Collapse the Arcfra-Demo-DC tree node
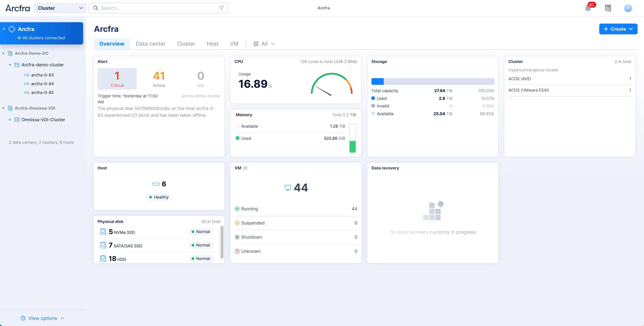The image size is (644, 326). [x=4, y=53]
